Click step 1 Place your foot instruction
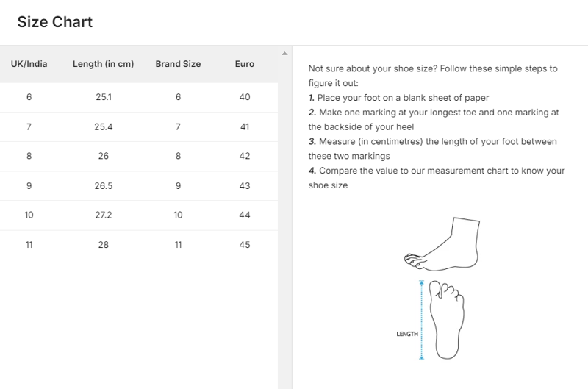This screenshot has height=389, width=588. click(x=398, y=98)
